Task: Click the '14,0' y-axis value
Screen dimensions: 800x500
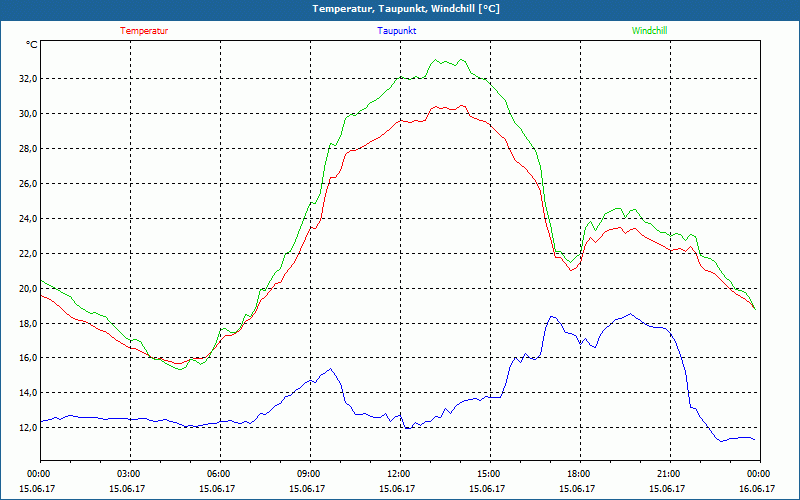Action: point(29,392)
